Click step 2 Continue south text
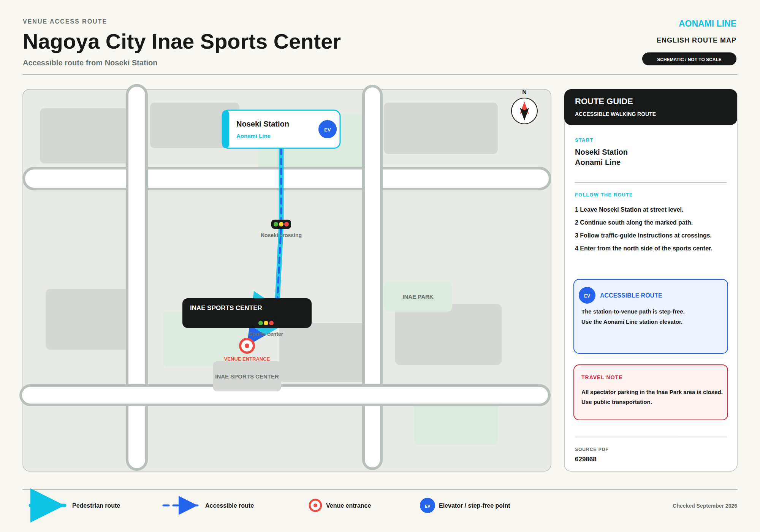Viewport: 760px width, 532px height. pos(633,222)
